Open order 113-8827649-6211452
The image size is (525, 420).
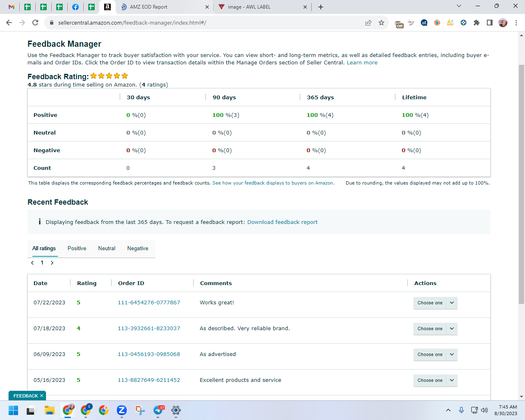[x=149, y=380]
